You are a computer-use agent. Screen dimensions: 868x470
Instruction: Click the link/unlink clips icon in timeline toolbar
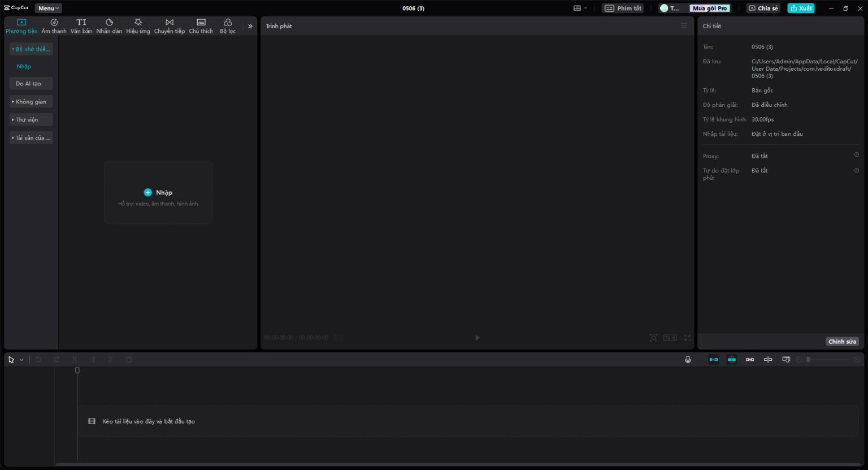coord(750,359)
